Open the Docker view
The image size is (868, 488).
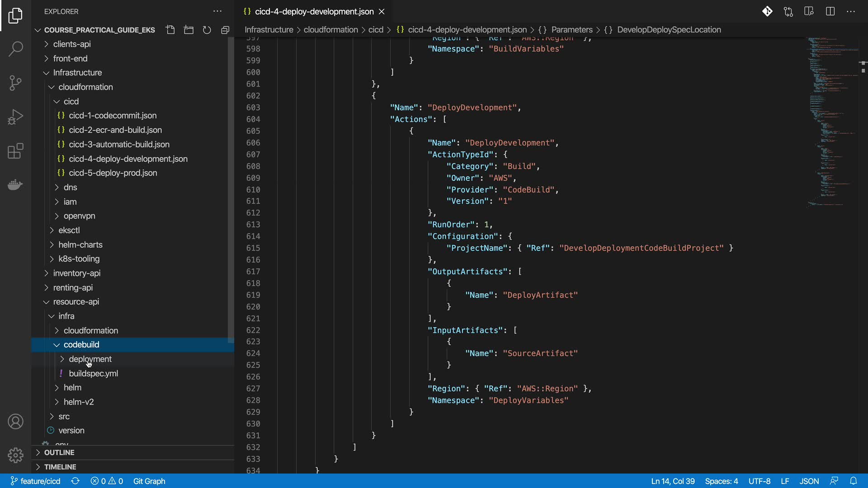(15, 185)
